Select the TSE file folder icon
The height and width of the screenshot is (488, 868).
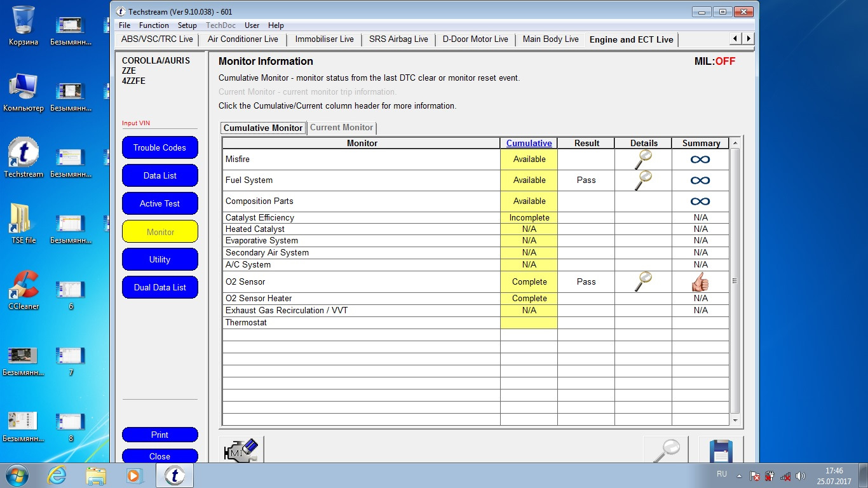click(x=24, y=224)
